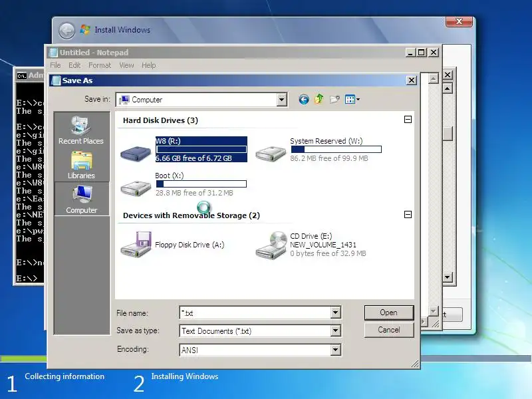
Task: Open the Save in location dropdown
Action: (281, 100)
